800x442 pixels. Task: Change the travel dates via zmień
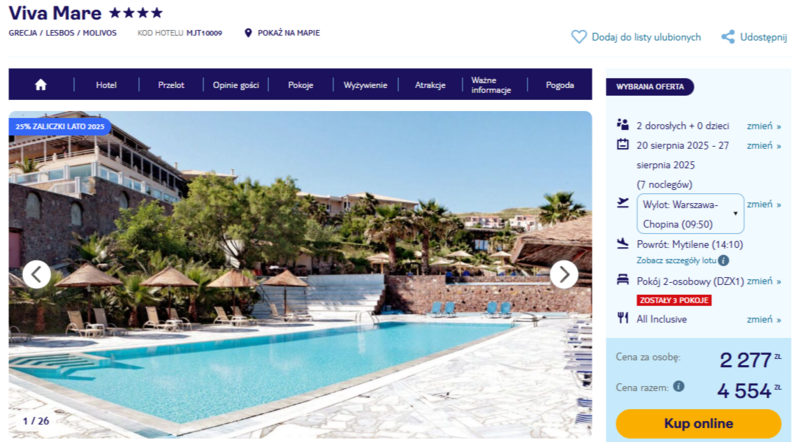pos(764,146)
